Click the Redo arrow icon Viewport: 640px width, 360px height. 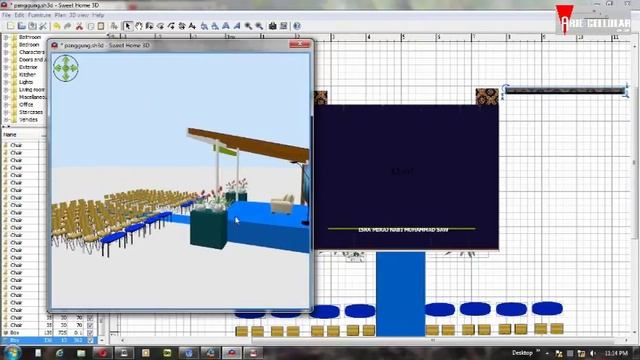click(67, 26)
